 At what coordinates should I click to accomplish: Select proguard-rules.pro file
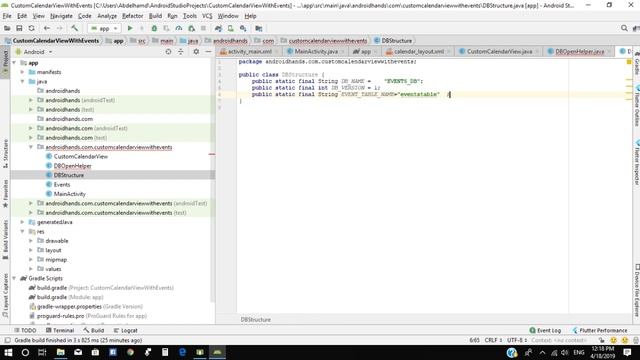pyautogui.click(x=87, y=316)
